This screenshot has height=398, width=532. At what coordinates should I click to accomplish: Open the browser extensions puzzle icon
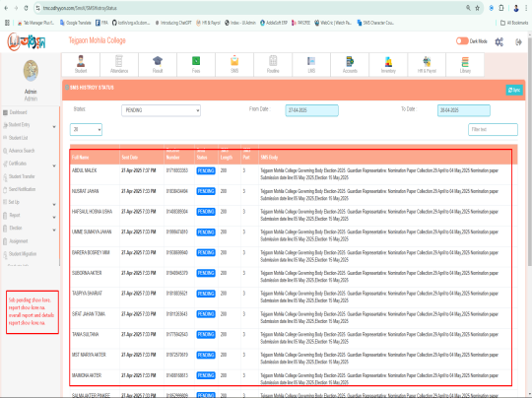tap(501, 8)
